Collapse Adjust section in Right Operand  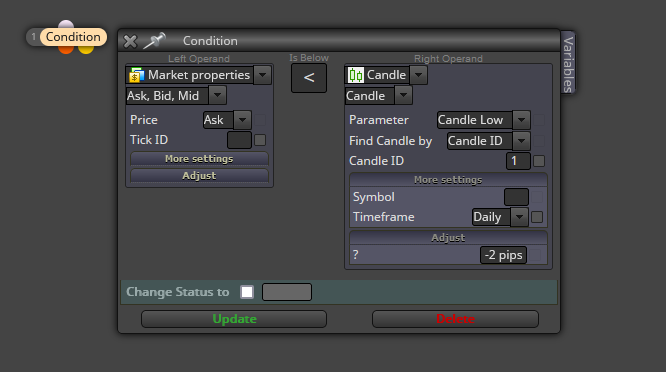click(x=448, y=237)
